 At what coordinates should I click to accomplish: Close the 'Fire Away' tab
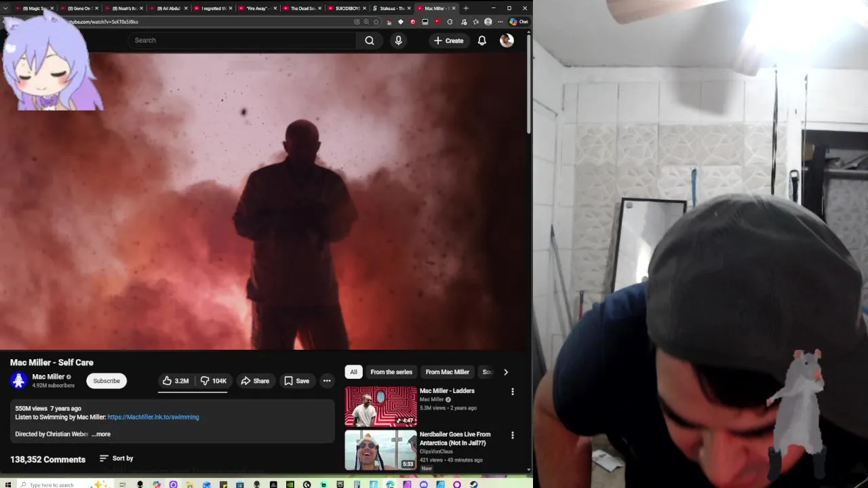point(275,8)
